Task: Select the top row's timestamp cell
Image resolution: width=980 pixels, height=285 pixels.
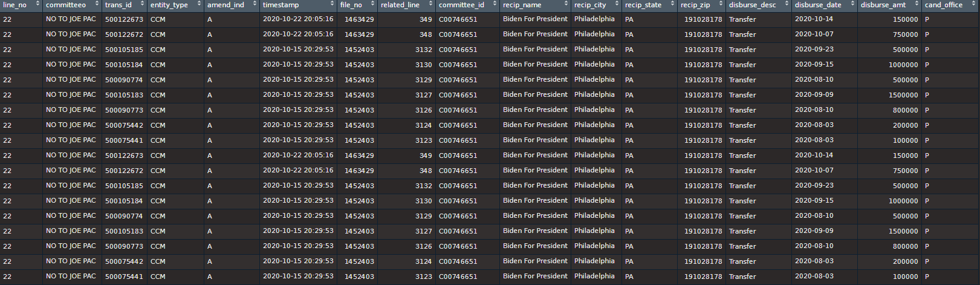Action: point(298,19)
